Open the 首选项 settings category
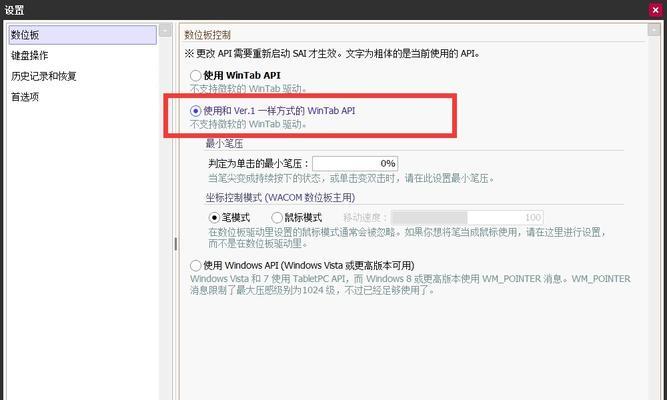 (25, 97)
